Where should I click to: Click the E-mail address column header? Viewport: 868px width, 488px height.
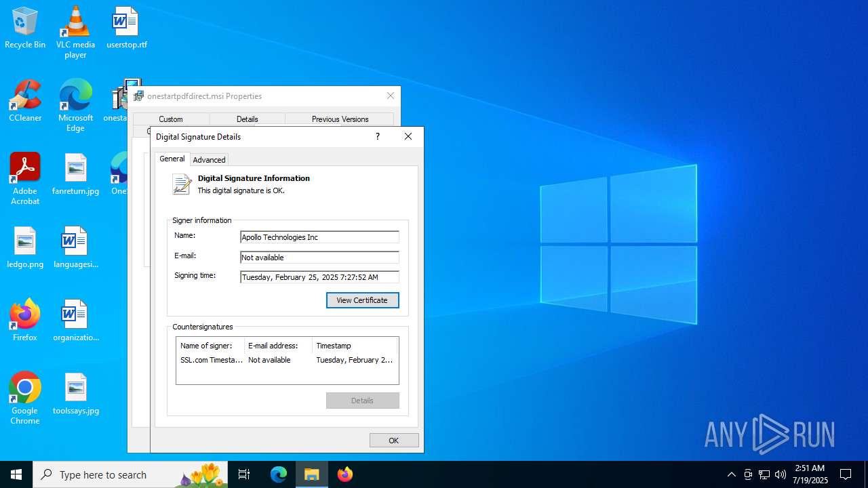pyautogui.click(x=278, y=346)
